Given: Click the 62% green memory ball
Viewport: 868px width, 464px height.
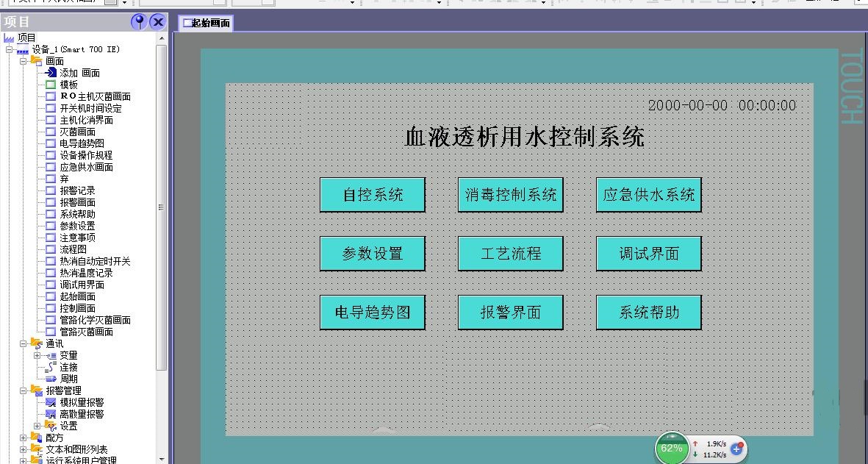Looking at the screenshot, I should [x=671, y=448].
